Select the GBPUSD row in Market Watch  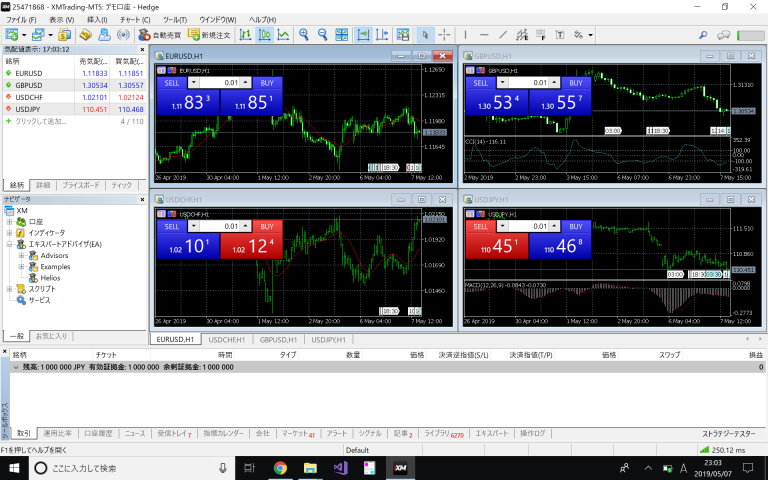[28, 86]
